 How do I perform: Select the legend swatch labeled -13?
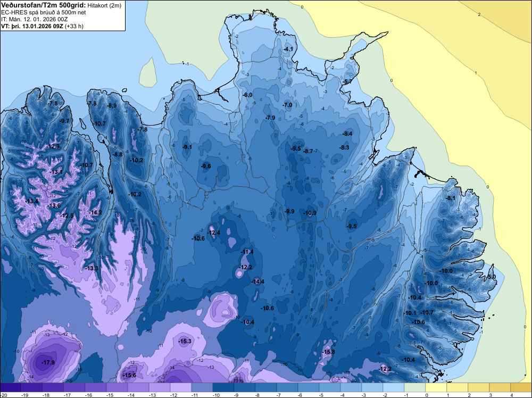point(160,387)
